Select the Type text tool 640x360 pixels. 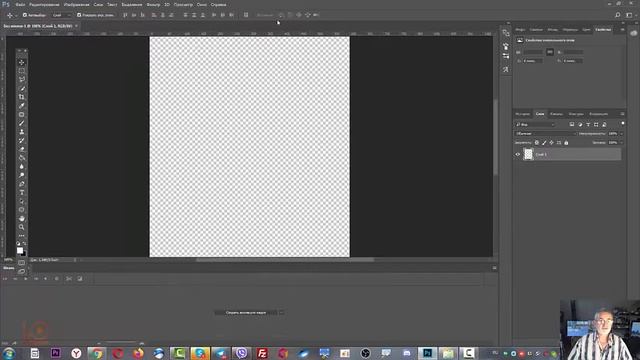(22, 192)
